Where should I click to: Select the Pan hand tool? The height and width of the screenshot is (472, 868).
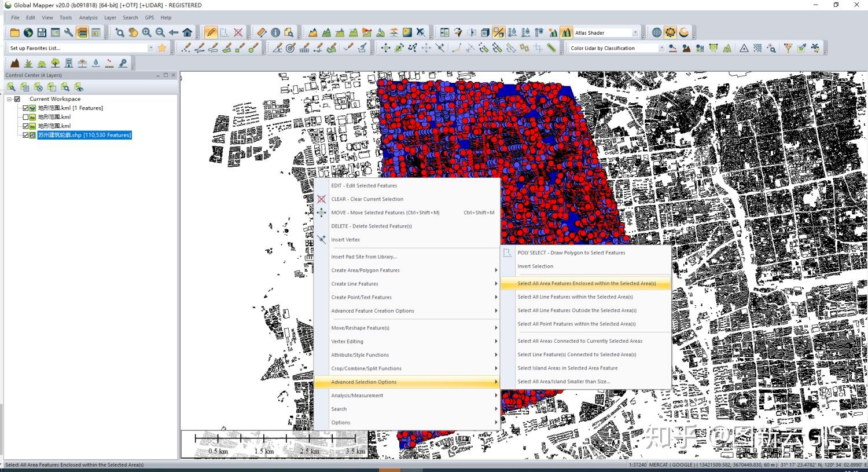pyautogui.click(x=133, y=33)
